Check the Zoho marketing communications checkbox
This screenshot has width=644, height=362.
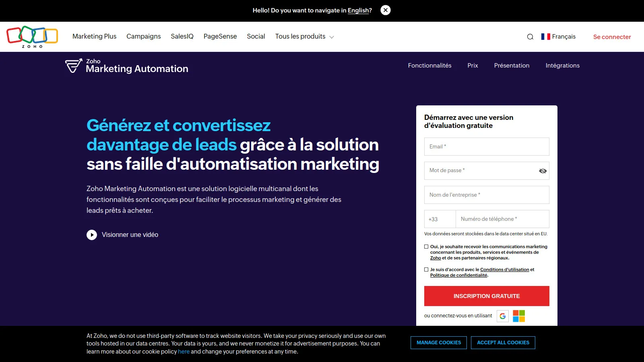425,246
